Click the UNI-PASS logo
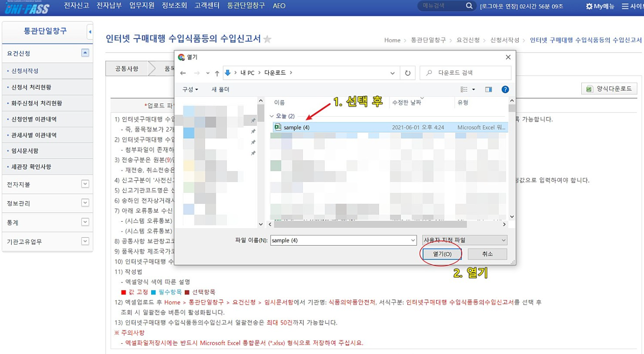The height and width of the screenshot is (354, 644). (x=27, y=7)
